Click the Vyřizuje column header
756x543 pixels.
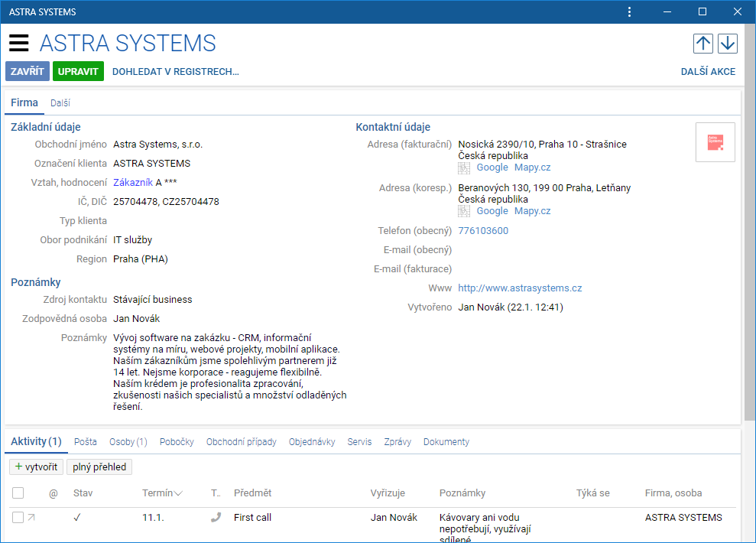(388, 493)
